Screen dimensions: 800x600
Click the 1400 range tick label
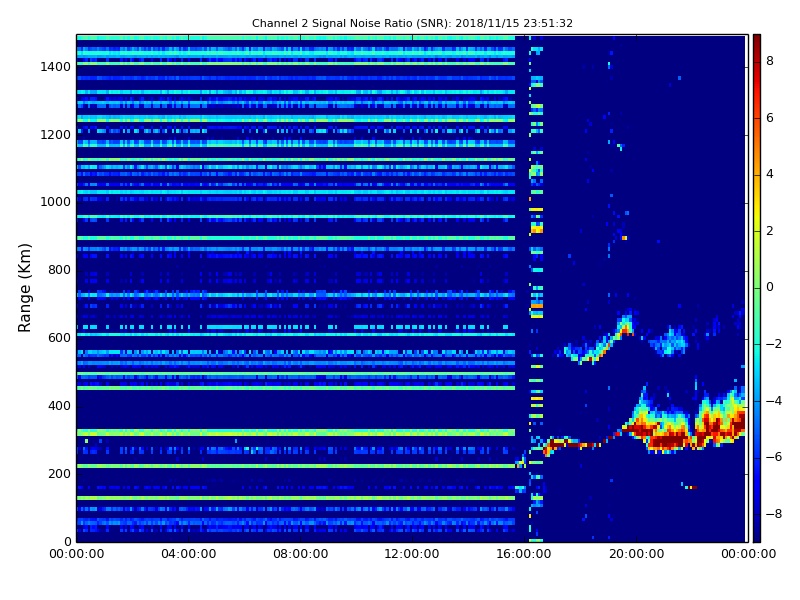point(55,67)
